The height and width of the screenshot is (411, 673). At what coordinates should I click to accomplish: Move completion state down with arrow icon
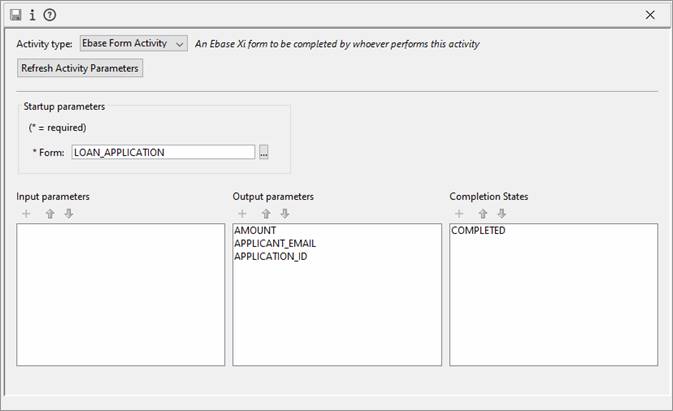[502, 214]
